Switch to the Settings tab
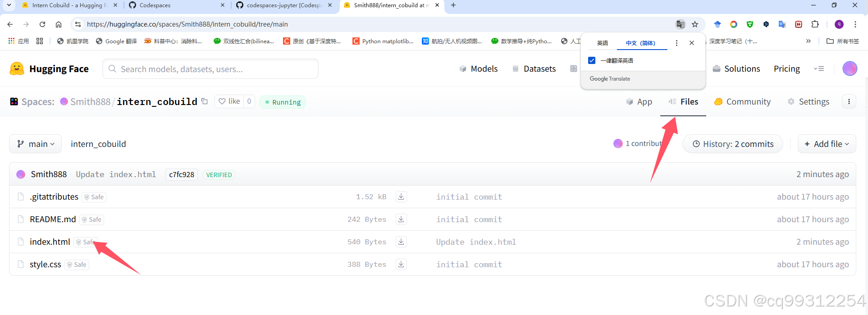Image resolution: width=868 pixels, height=315 pixels. tap(808, 101)
